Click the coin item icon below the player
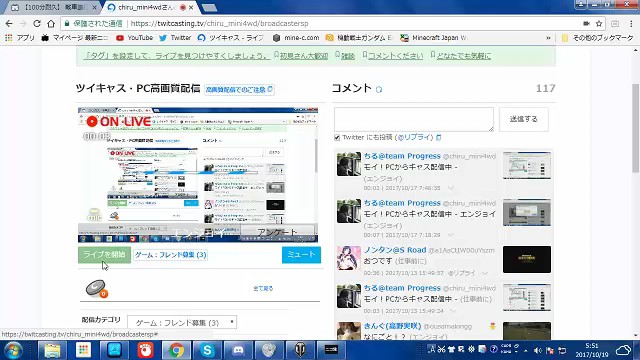 (x=97, y=288)
